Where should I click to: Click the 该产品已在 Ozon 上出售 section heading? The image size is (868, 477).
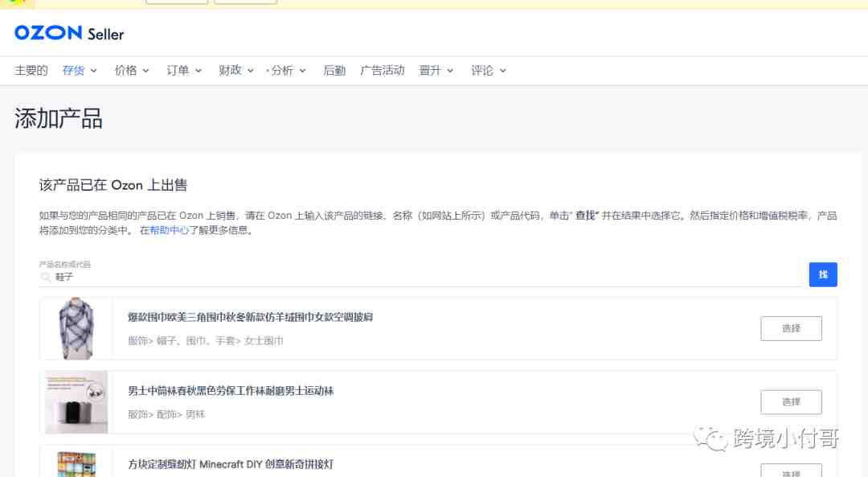point(113,185)
